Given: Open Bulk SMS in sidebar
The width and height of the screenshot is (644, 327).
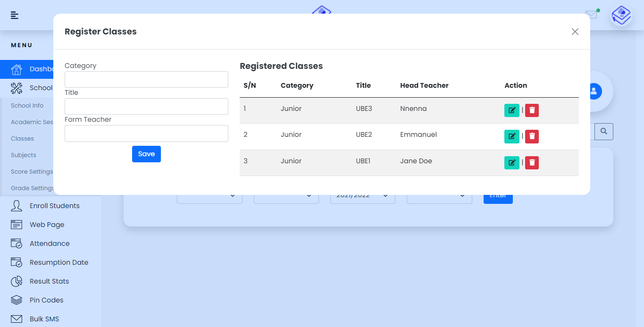Looking at the screenshot, I should point(44,319).
